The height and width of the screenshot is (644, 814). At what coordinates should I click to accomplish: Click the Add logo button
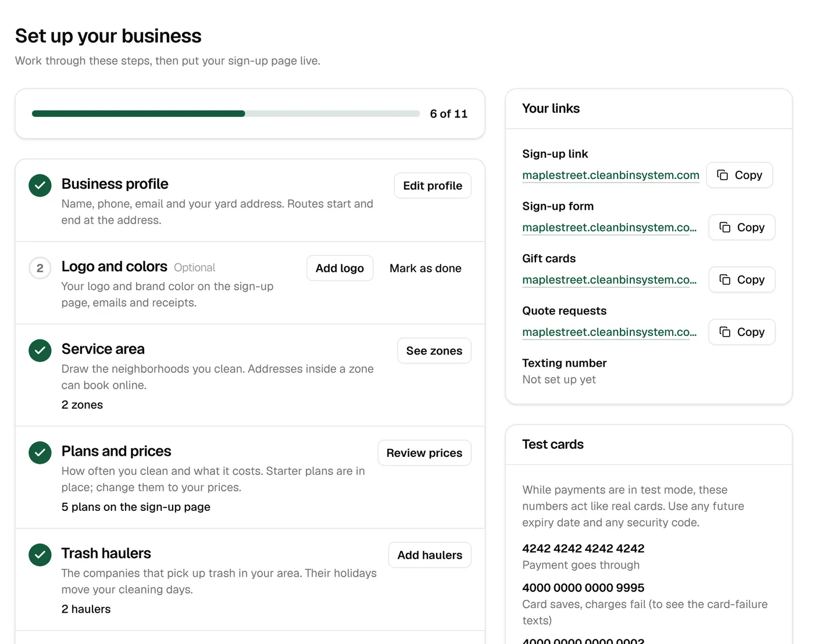pyautogui.click(x=340, y=268)
